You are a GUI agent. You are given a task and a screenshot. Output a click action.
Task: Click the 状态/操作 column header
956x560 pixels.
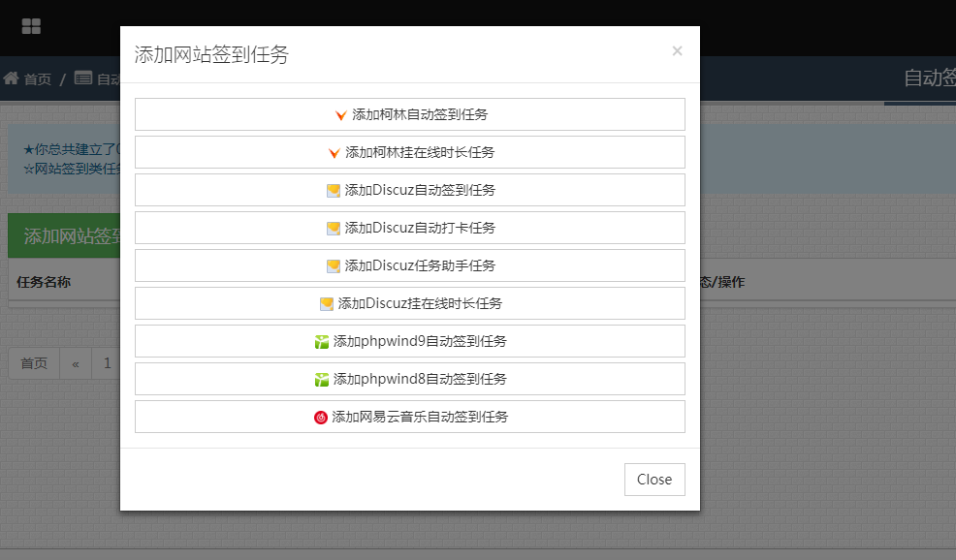pyautogui.click(x=721, y=283)
